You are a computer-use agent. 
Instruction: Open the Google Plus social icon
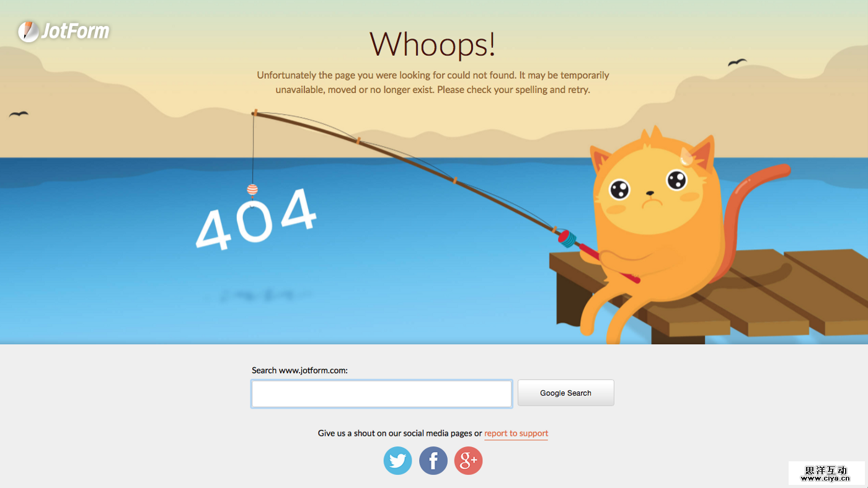[468, 461]
